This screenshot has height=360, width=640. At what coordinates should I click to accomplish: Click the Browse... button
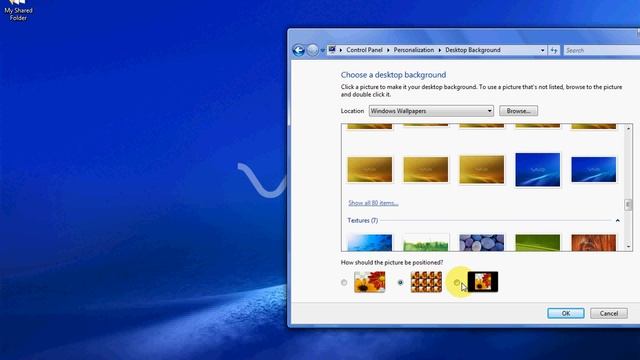518,111
